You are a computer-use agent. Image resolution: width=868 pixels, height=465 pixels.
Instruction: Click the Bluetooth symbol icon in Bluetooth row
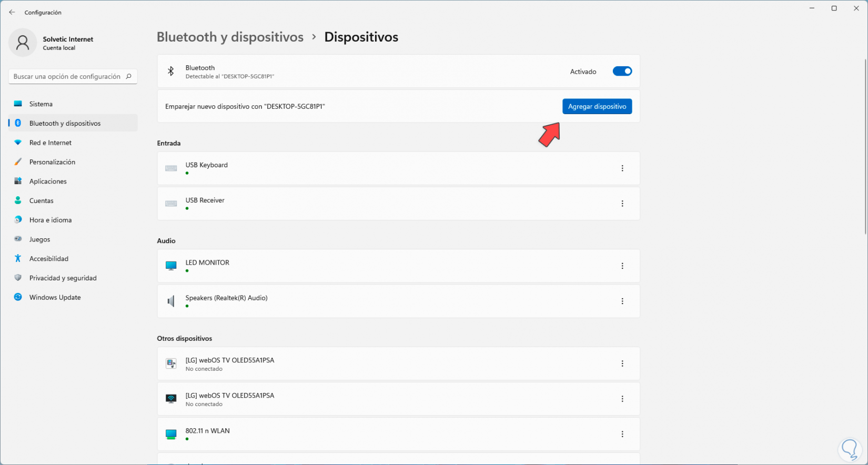(x=171, y=72)
